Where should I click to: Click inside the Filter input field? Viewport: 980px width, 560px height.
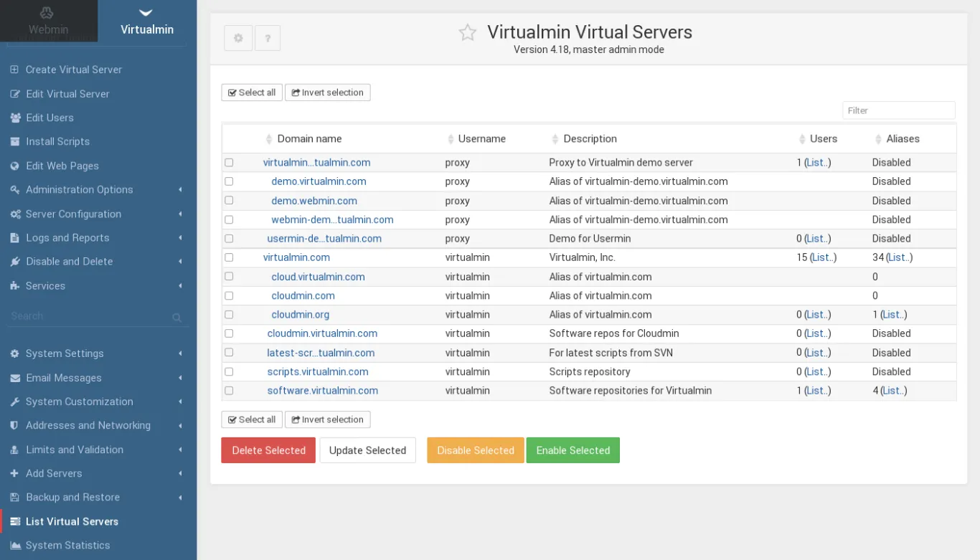(898, 110)
